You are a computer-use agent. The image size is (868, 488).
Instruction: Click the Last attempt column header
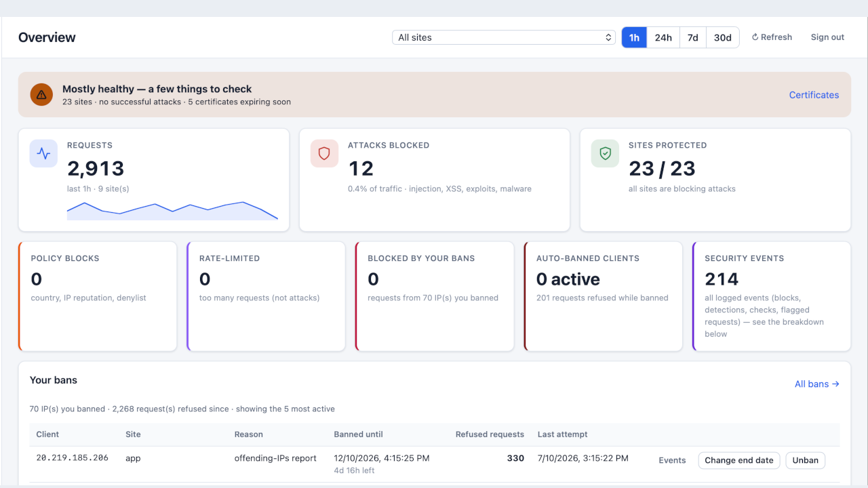coord(562,434)
